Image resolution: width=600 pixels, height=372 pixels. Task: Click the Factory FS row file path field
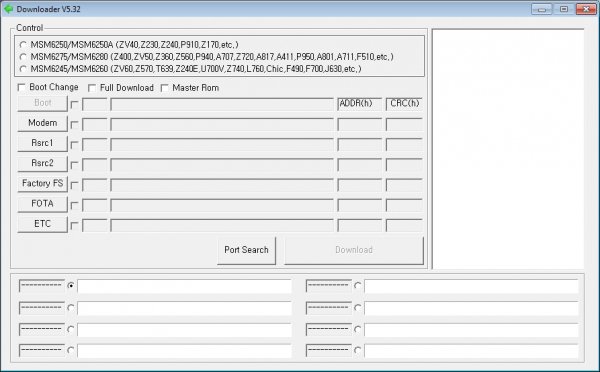[x=222, y=185]
